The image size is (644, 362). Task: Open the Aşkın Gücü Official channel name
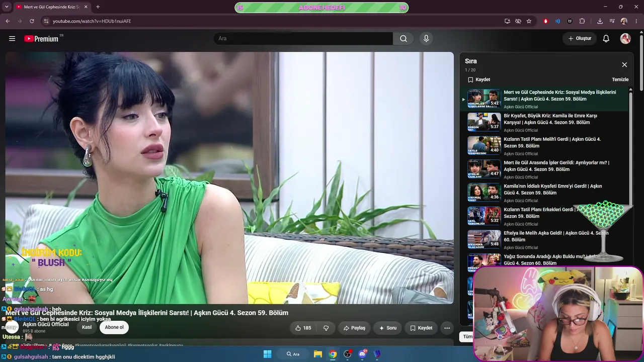(46, 324)
